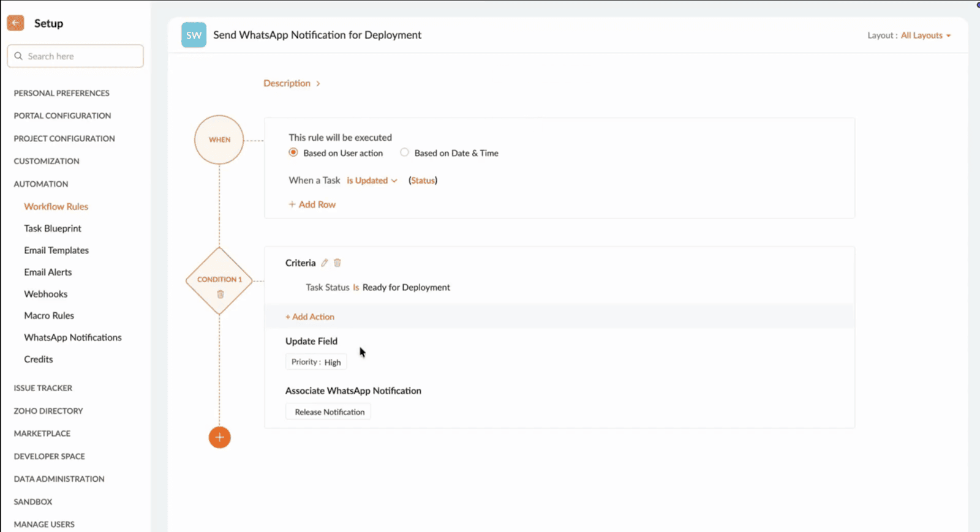Open Email Alerts in the sidebar
The image size is (980, 532).
pos(48,272)
